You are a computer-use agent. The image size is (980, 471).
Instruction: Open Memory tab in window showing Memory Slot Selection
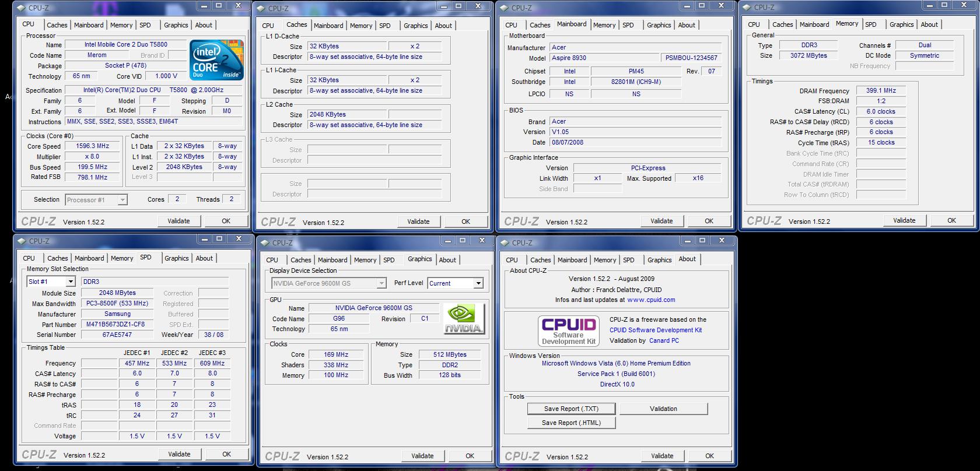coord(122,258)
